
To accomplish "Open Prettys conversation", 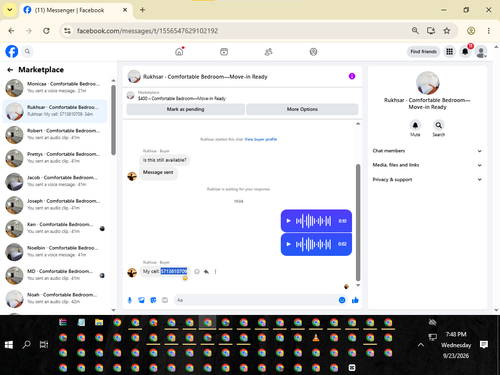I will point(55,158).
